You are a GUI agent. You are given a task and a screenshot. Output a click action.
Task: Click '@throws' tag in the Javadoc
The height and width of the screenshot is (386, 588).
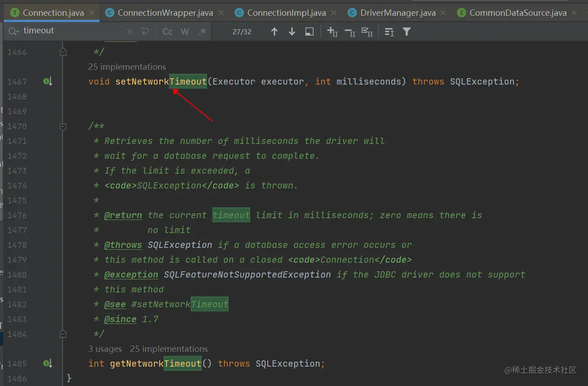coord(123,245)
